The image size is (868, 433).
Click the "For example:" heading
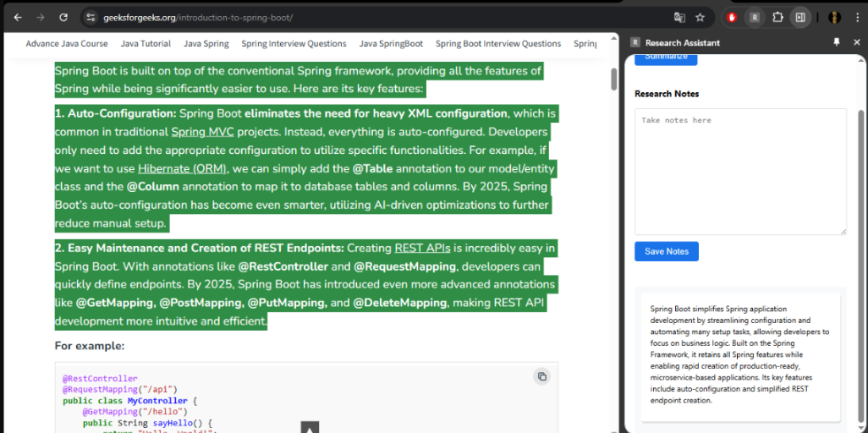click(x=90, y=346)
